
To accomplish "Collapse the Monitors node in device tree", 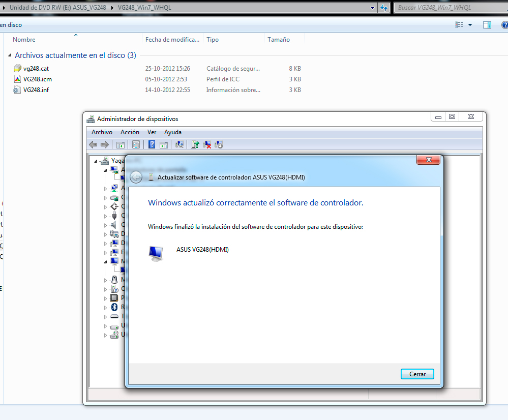I will [x=105, y=261].
